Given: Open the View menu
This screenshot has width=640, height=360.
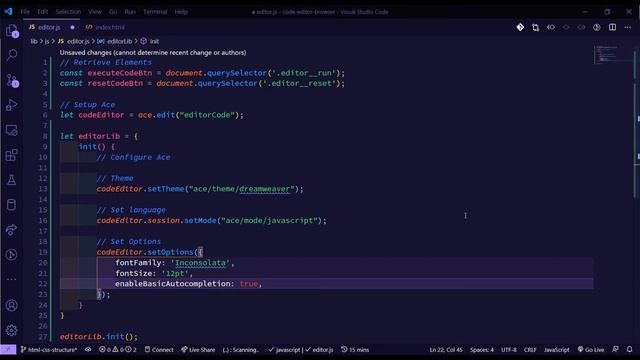Looking at the screenshot, I should tap(95, 12).
